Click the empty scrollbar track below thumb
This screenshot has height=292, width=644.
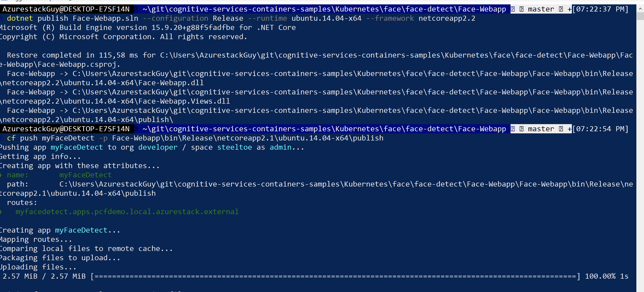click(640, 150)
